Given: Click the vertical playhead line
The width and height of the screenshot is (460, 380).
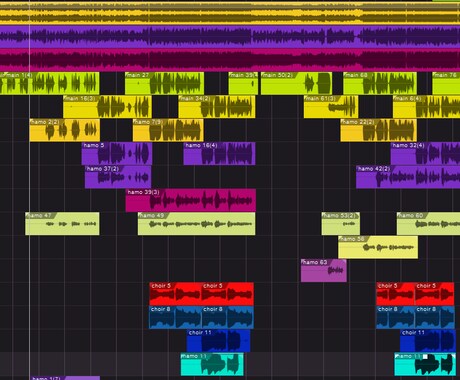Looking at the screenshot, I should (x=30, y=190).
